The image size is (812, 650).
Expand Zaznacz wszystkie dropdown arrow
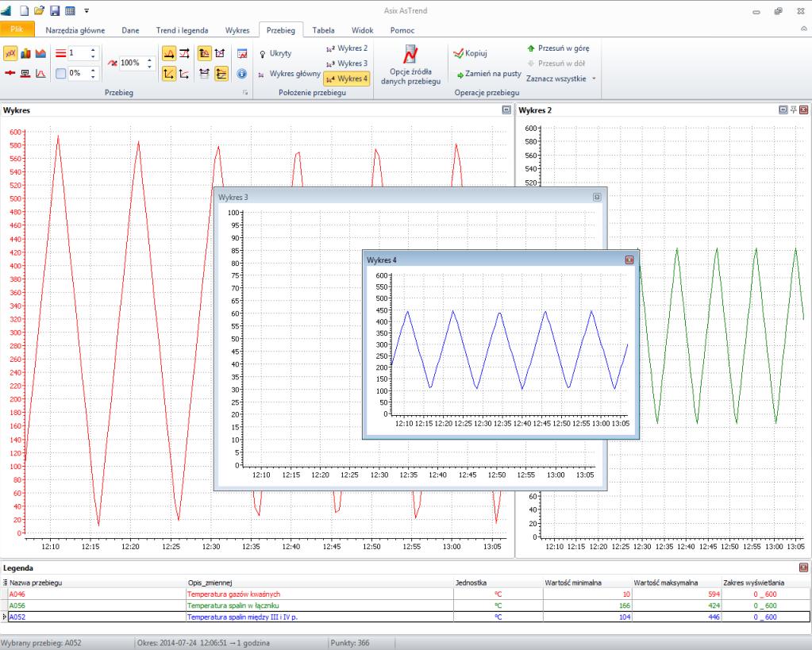click(x=594, y=79)
